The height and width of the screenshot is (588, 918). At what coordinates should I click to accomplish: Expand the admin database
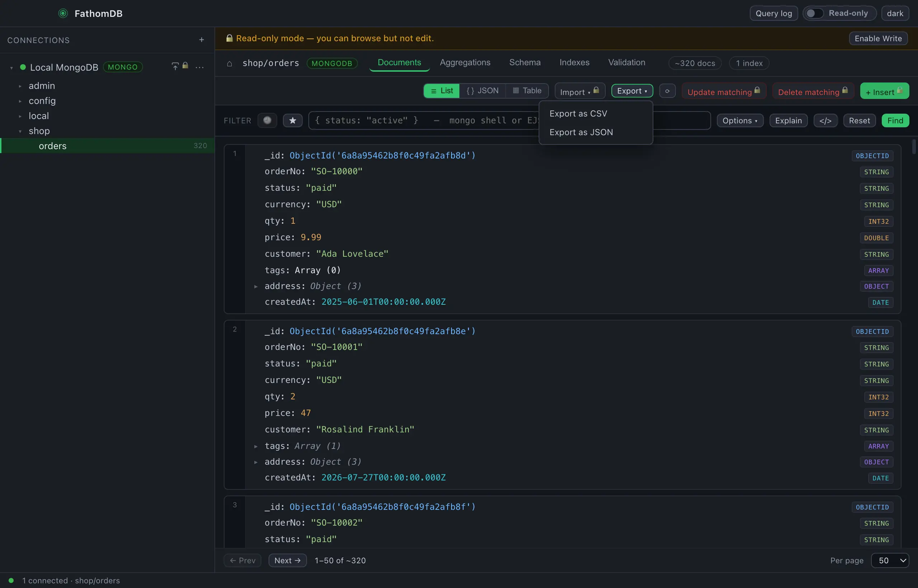point(20,86)
